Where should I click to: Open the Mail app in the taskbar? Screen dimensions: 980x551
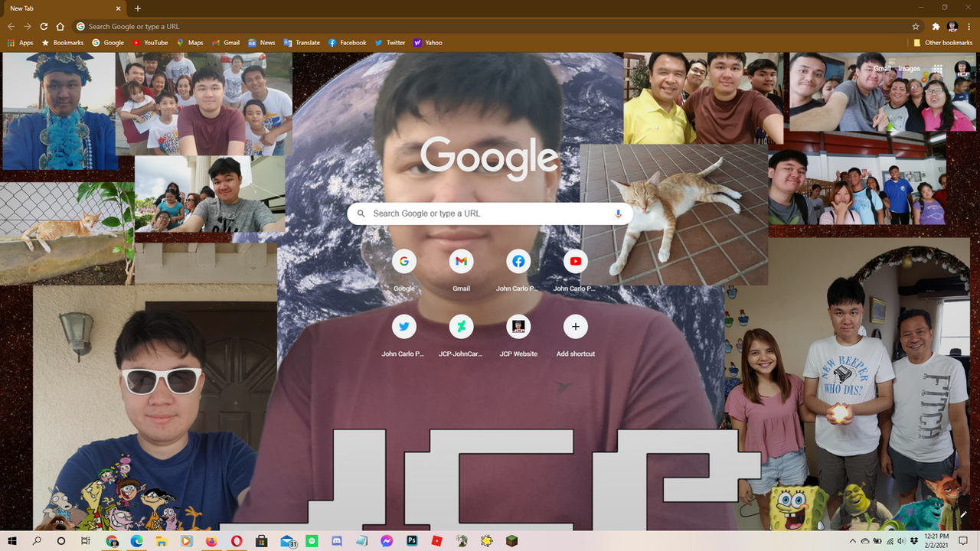[x=288, y=540]
